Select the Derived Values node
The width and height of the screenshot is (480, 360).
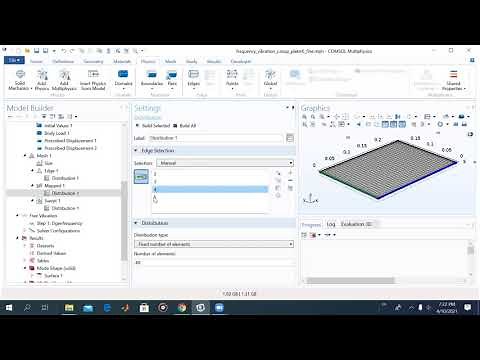click(x=51, y=253)
